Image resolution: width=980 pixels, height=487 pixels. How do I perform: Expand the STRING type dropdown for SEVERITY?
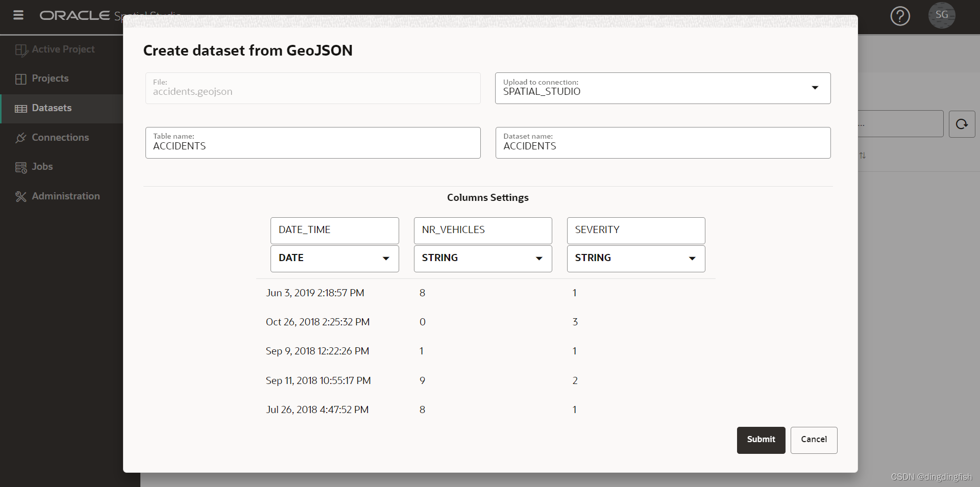[x=635, y=259]
